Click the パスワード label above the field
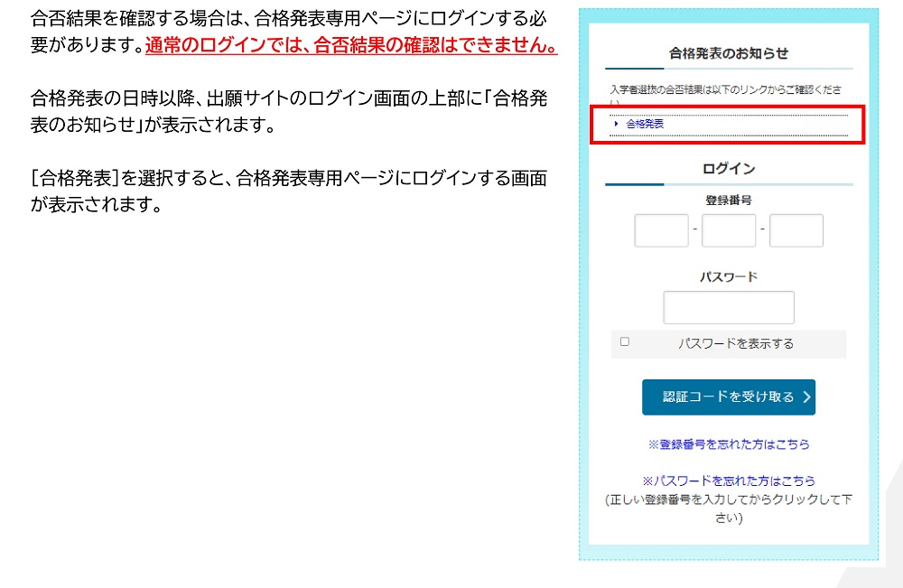 click(x=729, y=277)
